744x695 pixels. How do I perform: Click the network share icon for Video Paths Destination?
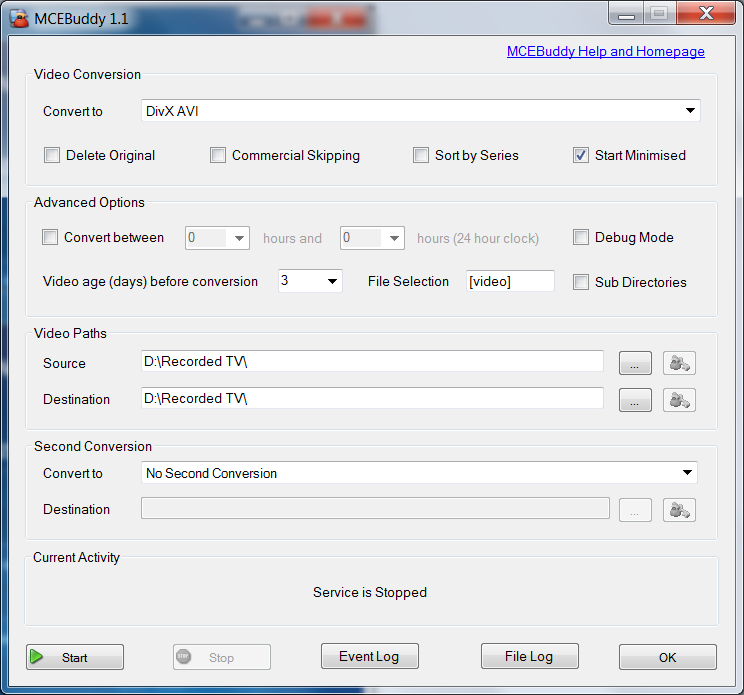pyautogui.click(x=679, y=400)
